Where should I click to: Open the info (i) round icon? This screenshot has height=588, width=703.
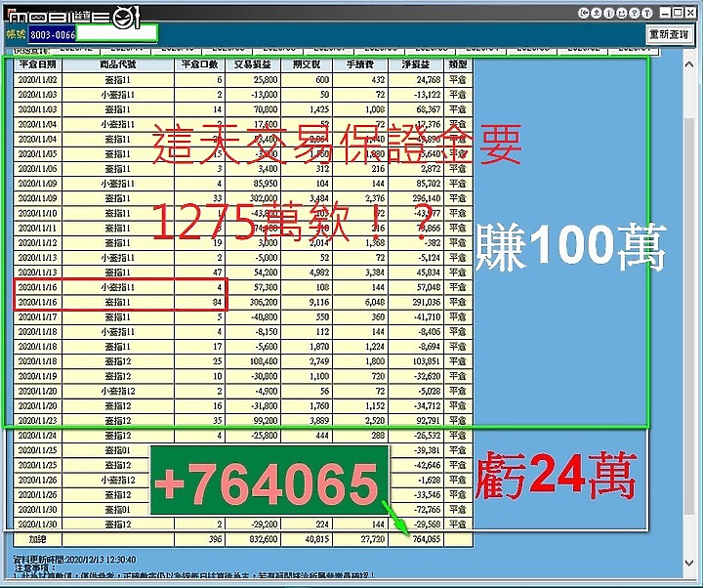tap(608, 13)
